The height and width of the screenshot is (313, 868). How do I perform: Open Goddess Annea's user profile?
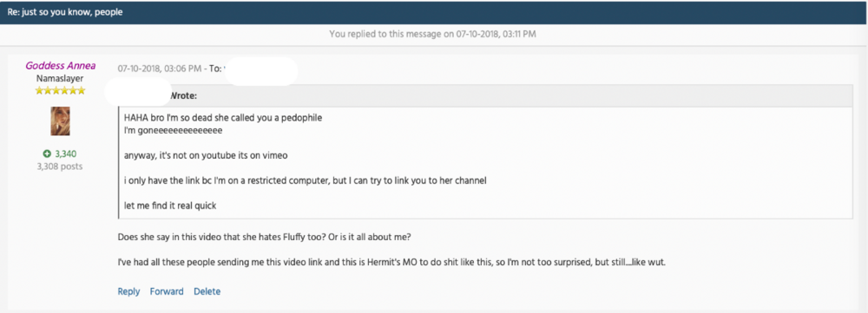tap(61, 66)
